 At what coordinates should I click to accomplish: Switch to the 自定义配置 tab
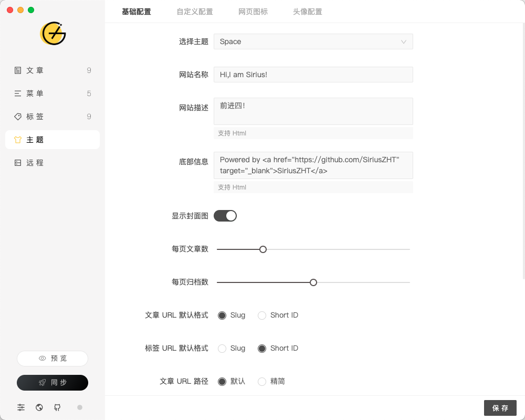pyautogui.click(x=195, y=11)
